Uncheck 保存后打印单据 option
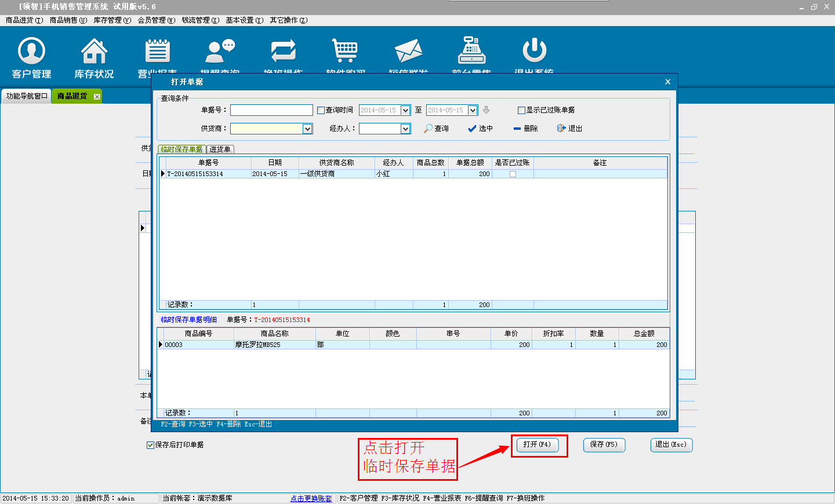The height and width of the screenshot is (504, 835). [151, 445]
